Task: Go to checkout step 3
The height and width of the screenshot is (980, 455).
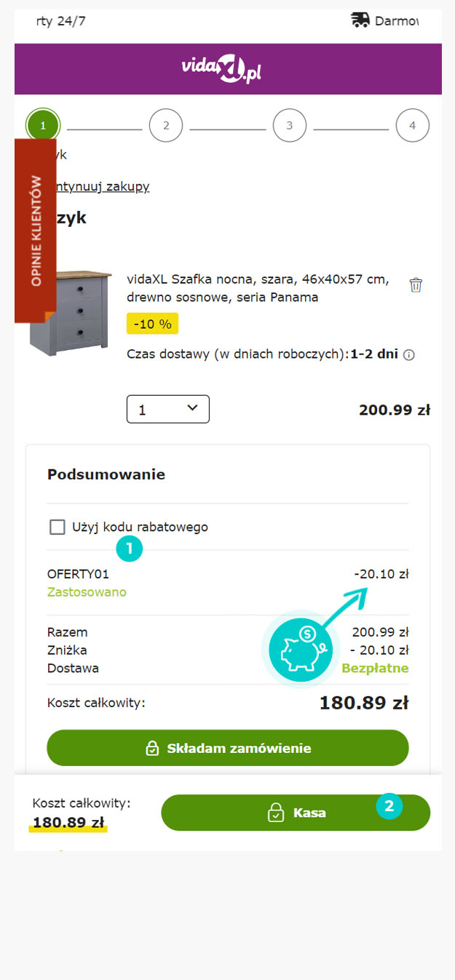Action: click(290, 126)
